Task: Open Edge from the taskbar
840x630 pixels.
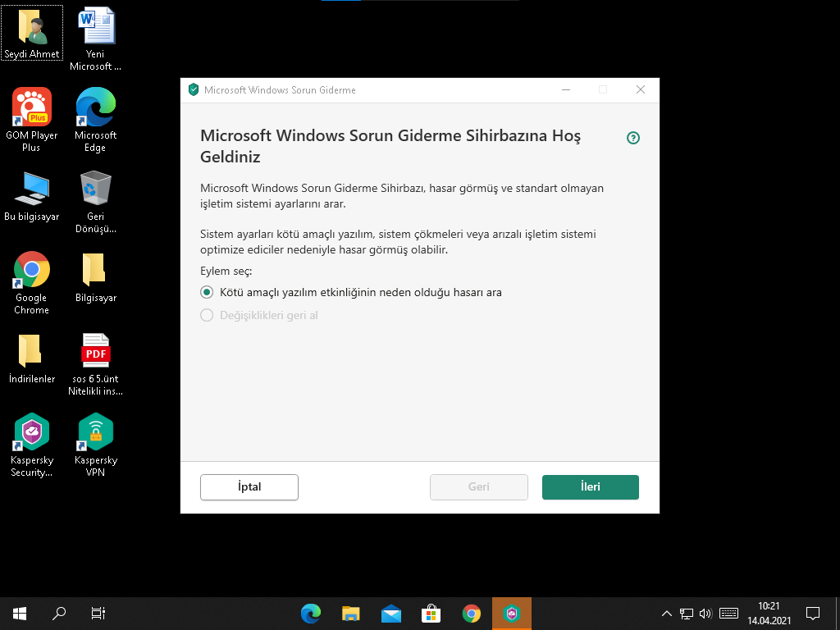Action: point(311,614)
